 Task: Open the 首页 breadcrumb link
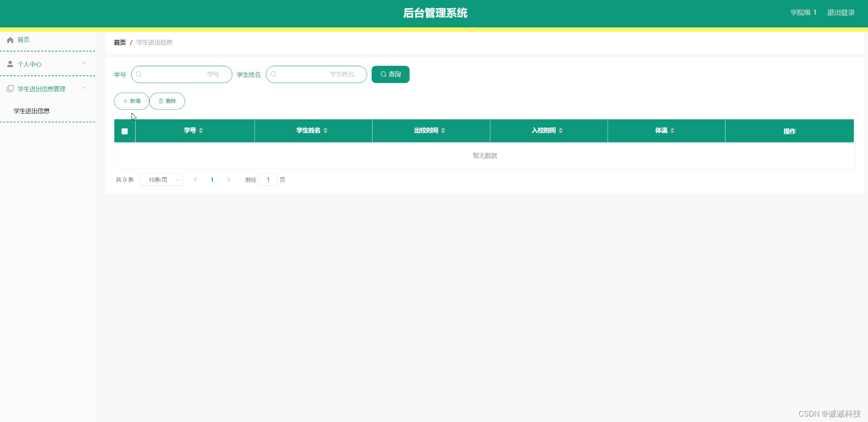(119, 42)
